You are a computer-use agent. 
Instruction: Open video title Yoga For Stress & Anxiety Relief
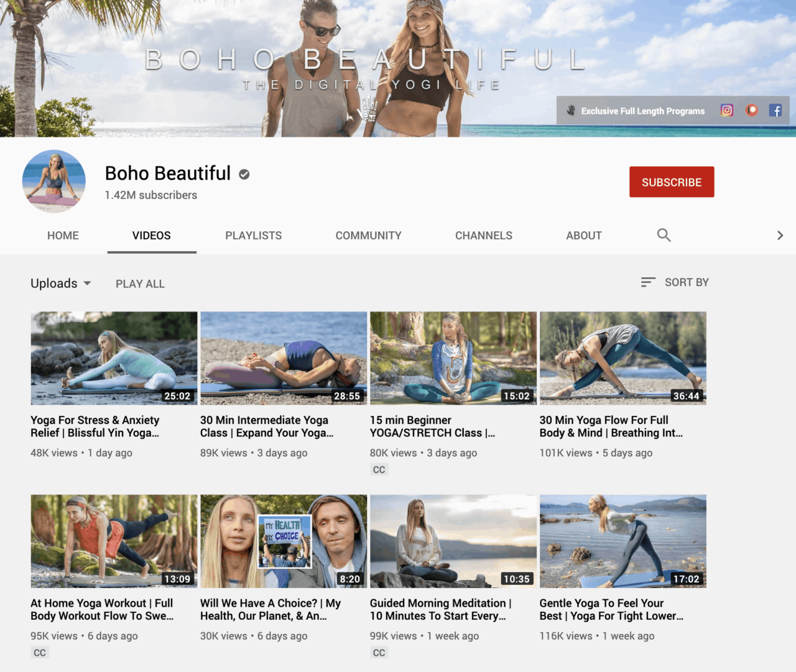[95, 426]
